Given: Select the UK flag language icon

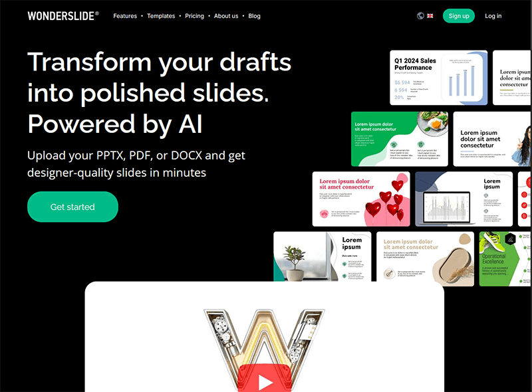Looking at the screenshot, I should point(430,15).
